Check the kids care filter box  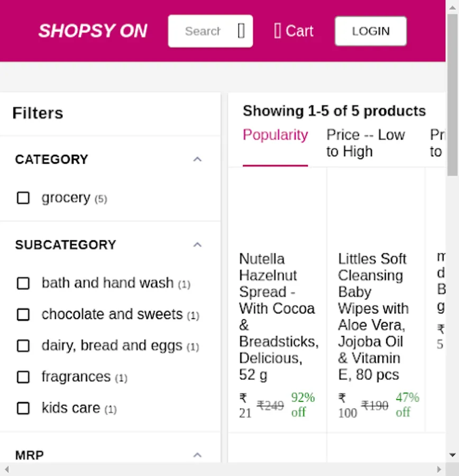(23, 408)
